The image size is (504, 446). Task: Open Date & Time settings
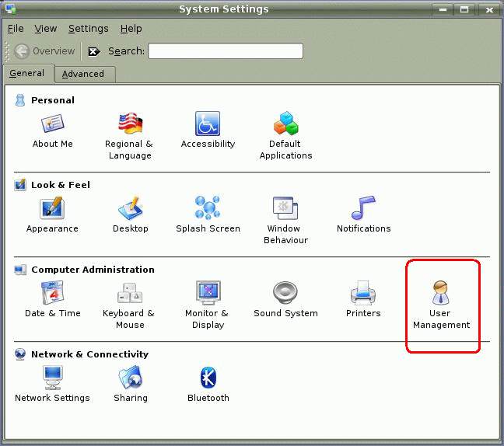[x=52, y=294]
